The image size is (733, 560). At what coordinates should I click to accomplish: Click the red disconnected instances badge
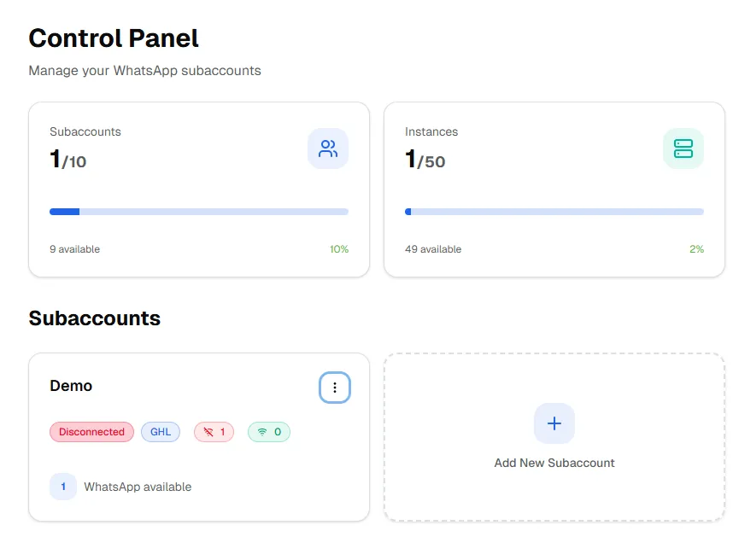tap(214, 432)
